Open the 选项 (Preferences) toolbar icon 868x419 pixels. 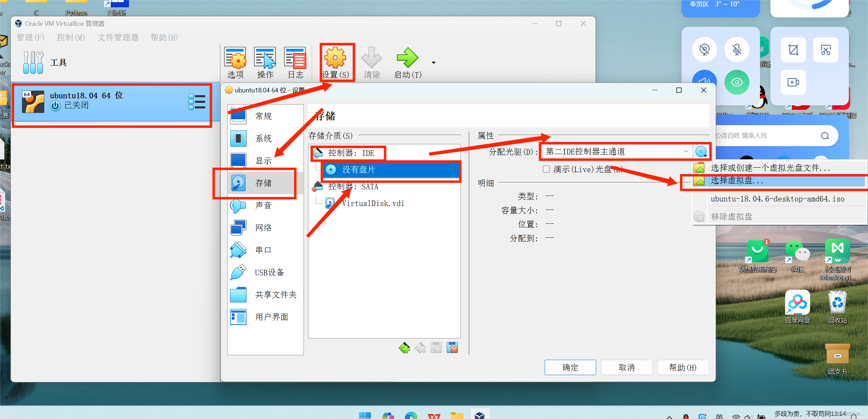coord(235,63)
